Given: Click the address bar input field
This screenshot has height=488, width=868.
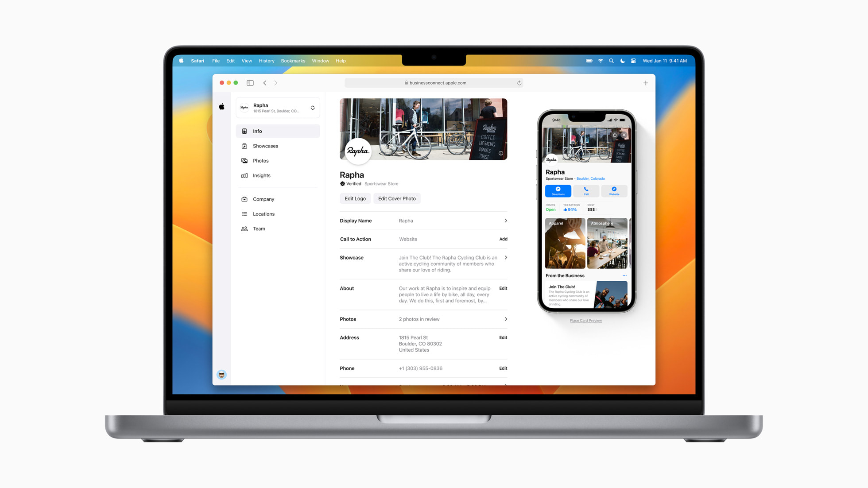Looking at the screenshot, I should [x=434, y=83].
